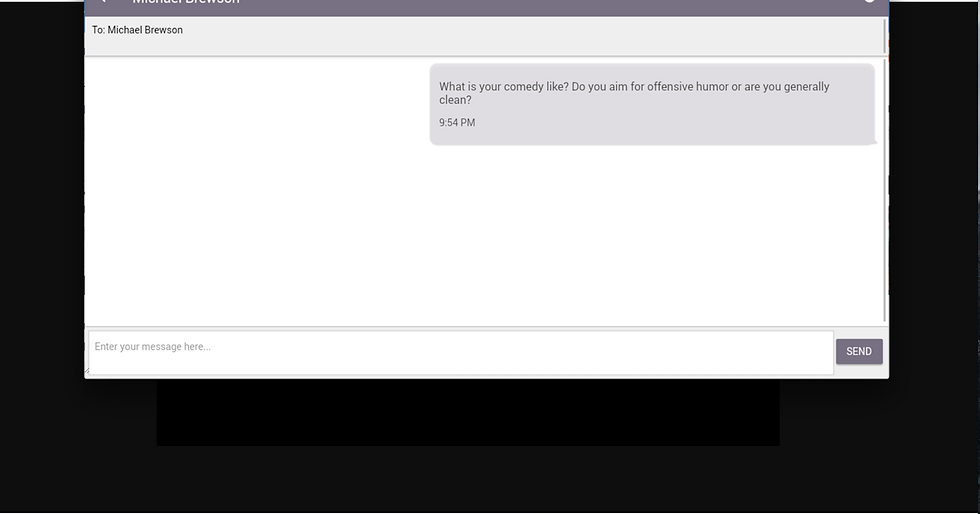Click the round icon at header's right end
Viewport: 980px width, 514px height.
pyautogui.click(x=869, y=1)
